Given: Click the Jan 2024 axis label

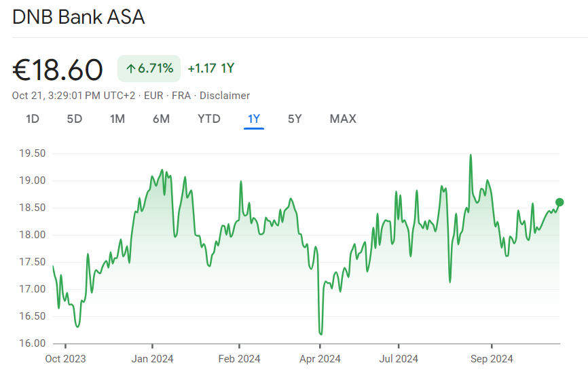Looking at the screenshot, I should click(x=152, y=359).
